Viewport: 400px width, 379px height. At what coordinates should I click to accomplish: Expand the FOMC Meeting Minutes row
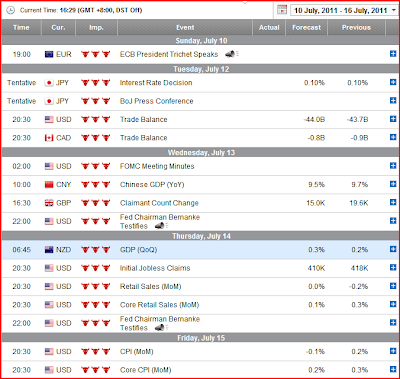393,166
